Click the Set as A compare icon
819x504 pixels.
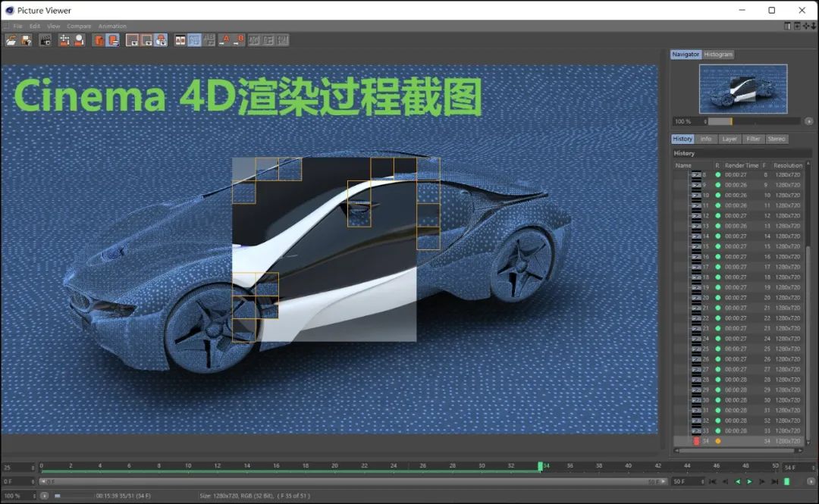pos(225,40)
